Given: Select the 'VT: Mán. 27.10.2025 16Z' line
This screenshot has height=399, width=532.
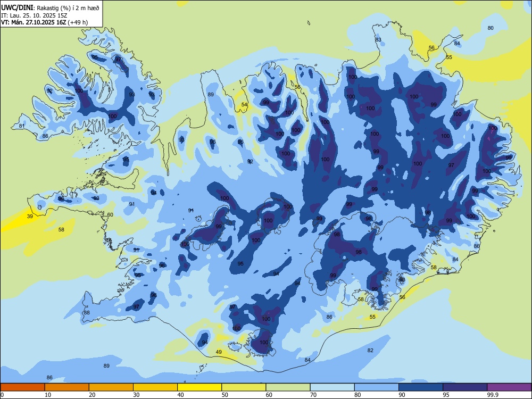Looking at the screenshot, I should click(x=34, y=22).
